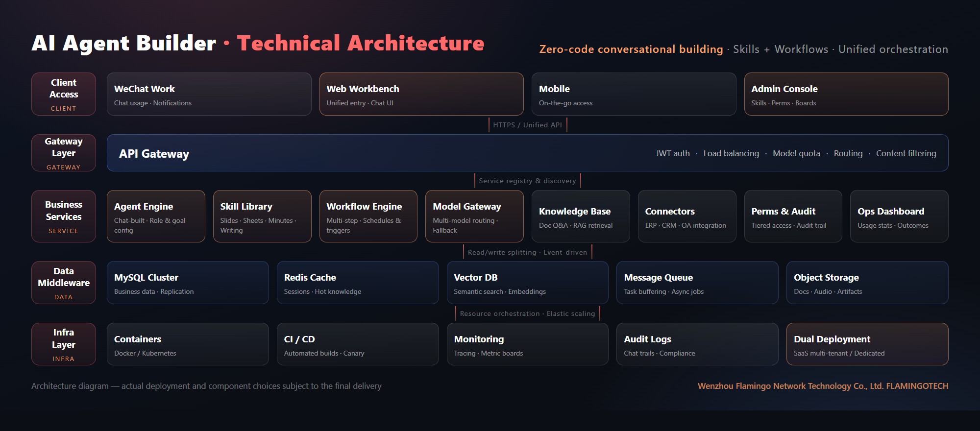The width and height of the screenshot is (980, 431).
Task: Click the MySQL Cluster card
Action: [188, 283]
